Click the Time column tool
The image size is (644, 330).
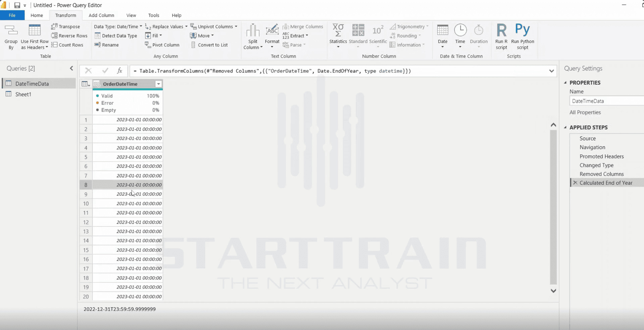(x=460, y=36)
